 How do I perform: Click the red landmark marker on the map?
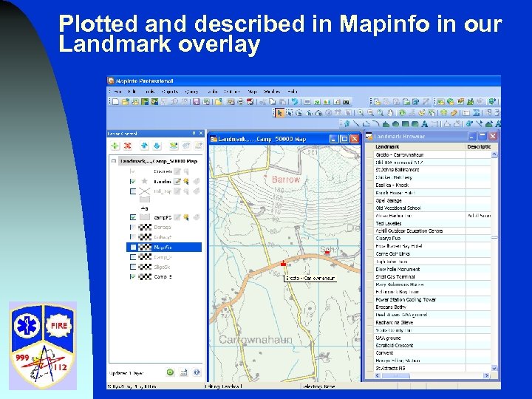coord(283,263)
